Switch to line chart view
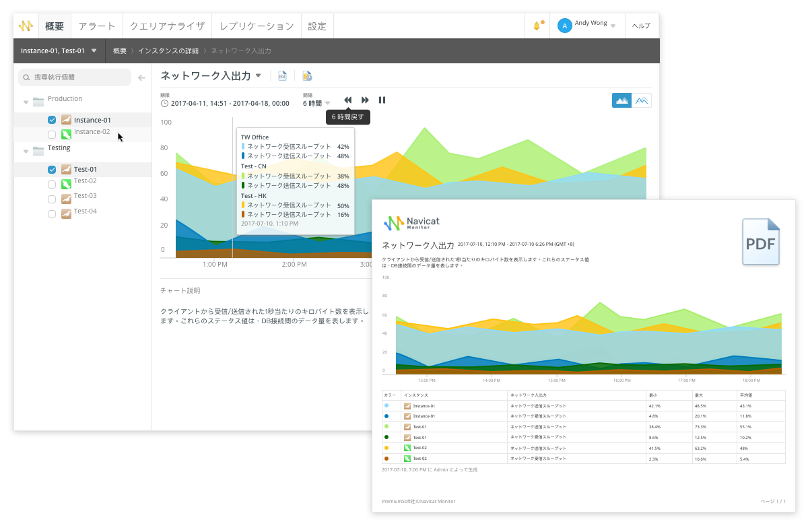The width and height of the screenshot is (808, 532). [642, 100]
